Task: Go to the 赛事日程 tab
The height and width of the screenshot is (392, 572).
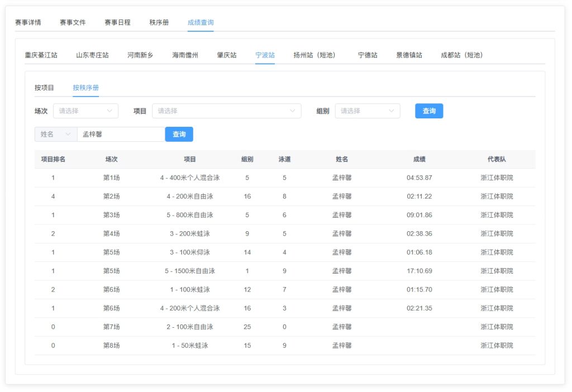Action: (117, 23)
